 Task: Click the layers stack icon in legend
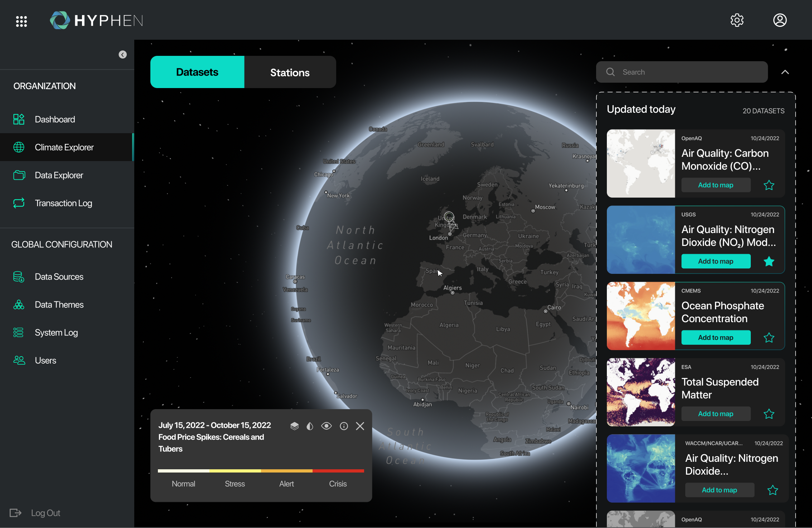pos(294,426)
